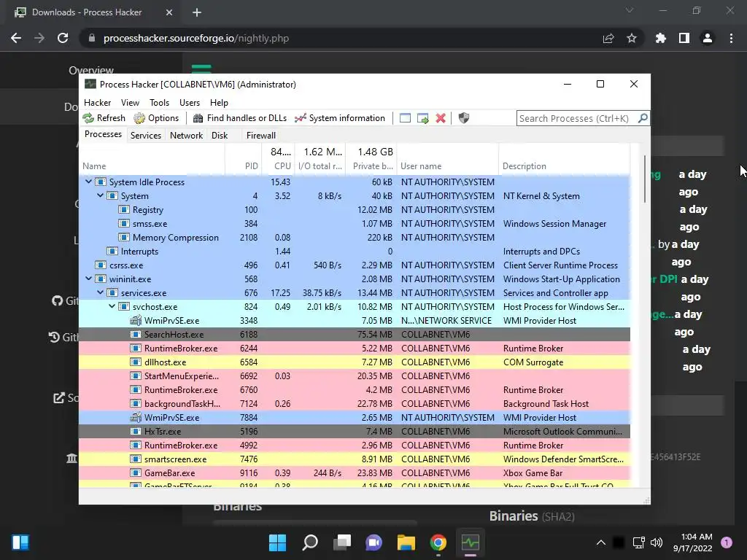Click the WmiPrvSE.exe 7884 process icon
This screenshot has width=747, height=560.
[136, 418]
